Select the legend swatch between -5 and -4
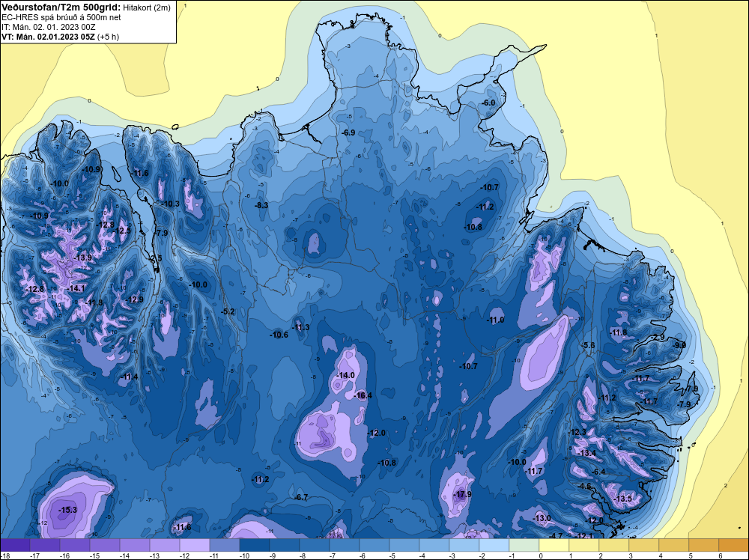 (x=404, y=545)
